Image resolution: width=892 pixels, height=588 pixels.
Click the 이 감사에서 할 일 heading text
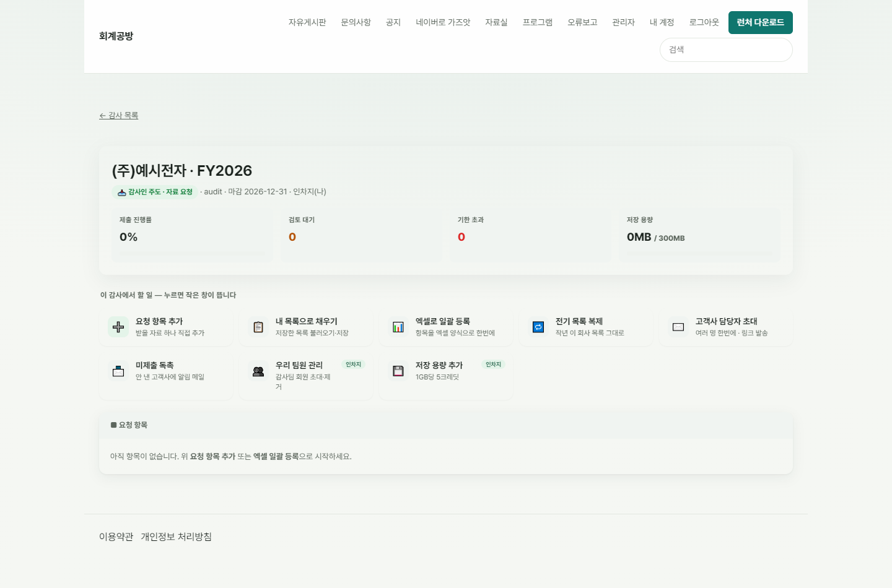168,295
